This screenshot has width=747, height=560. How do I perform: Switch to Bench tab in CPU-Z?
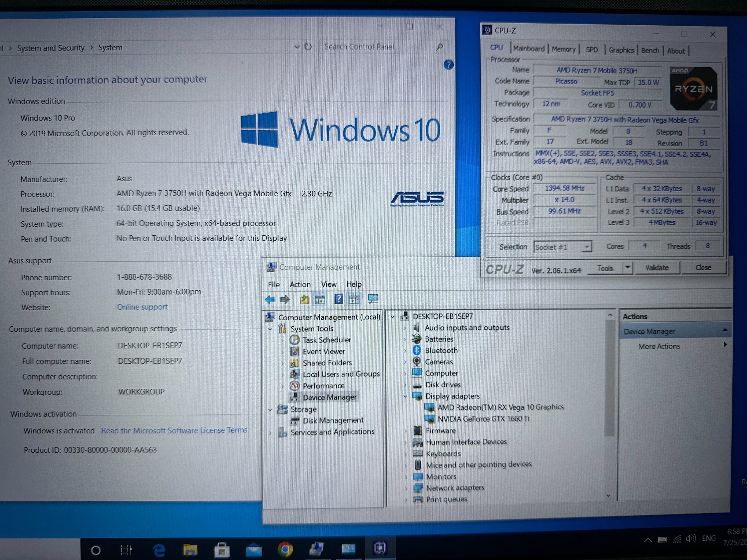650,51
